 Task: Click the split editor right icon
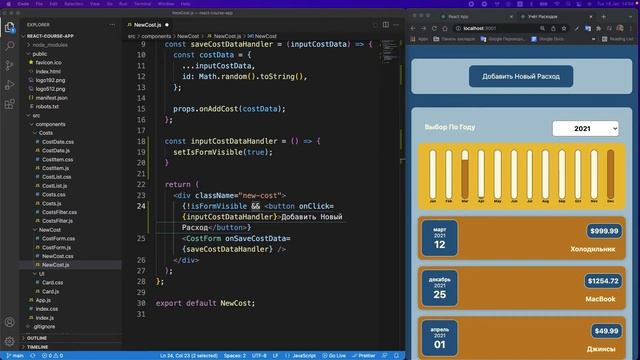(386, 24)
